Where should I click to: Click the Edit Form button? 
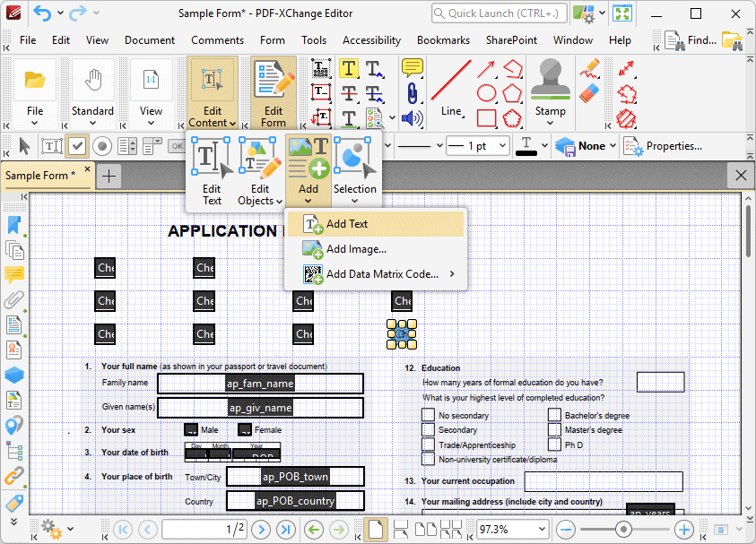(x=274, y=93)
